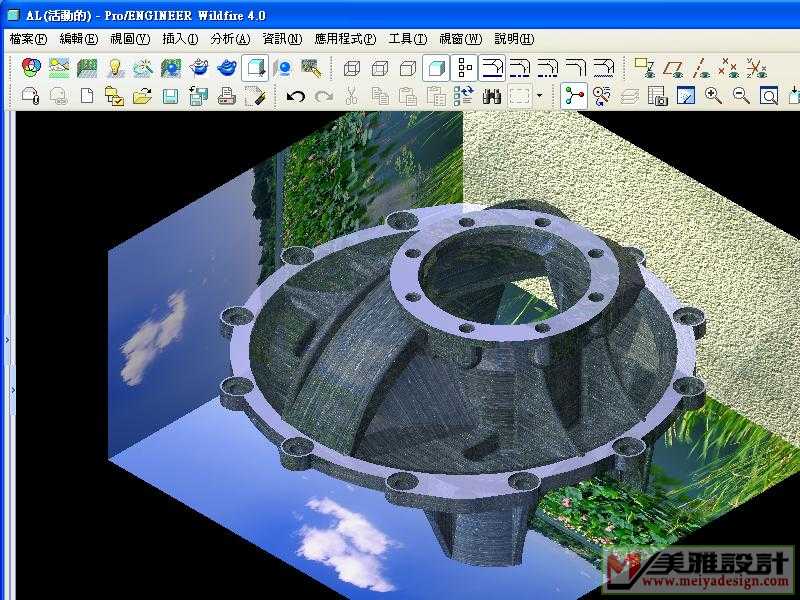The height and width of the screenshot is (600, 800).
Task: Open the binoculars find tool
Action: pyautogui.click(x=492, y=96)
